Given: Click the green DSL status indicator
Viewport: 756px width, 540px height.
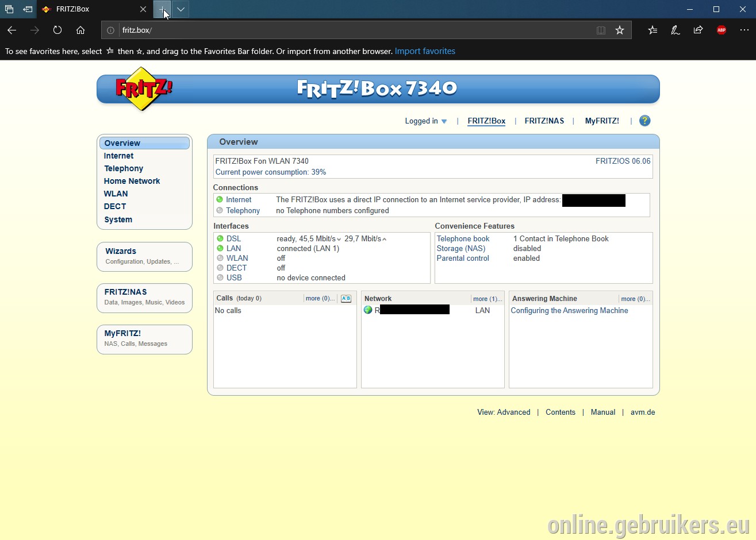Looking at the screenshot, I should (x=220, y=238).
